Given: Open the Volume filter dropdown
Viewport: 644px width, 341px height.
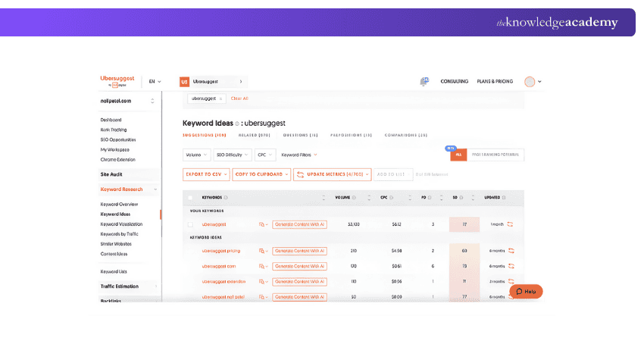Looking at the screenshot, I should 197,155.
